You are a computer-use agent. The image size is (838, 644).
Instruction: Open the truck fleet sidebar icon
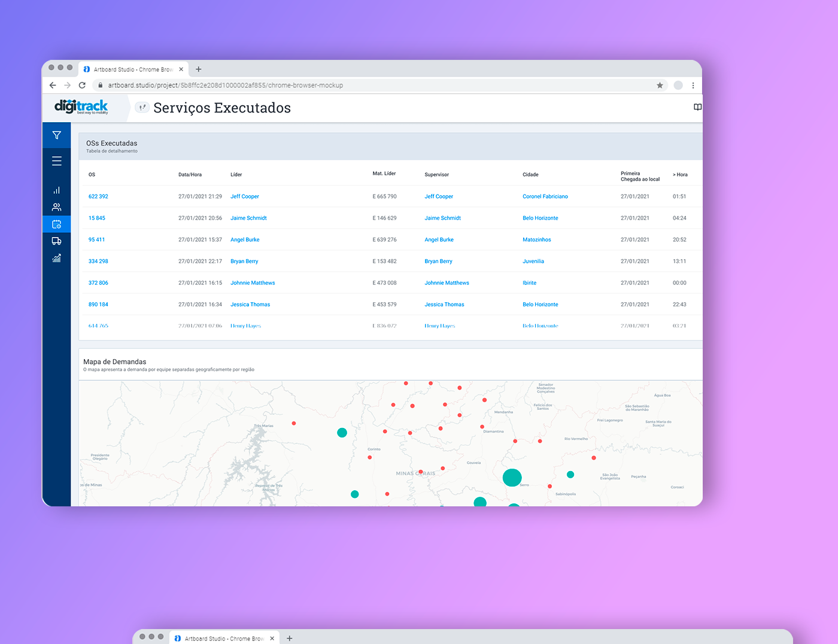click(56, 241)
